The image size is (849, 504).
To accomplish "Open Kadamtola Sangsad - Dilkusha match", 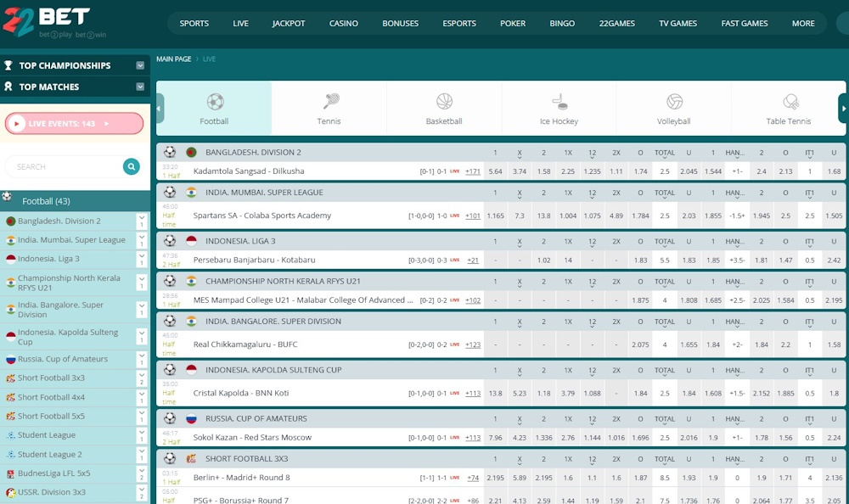I will (x=249, y=171).
